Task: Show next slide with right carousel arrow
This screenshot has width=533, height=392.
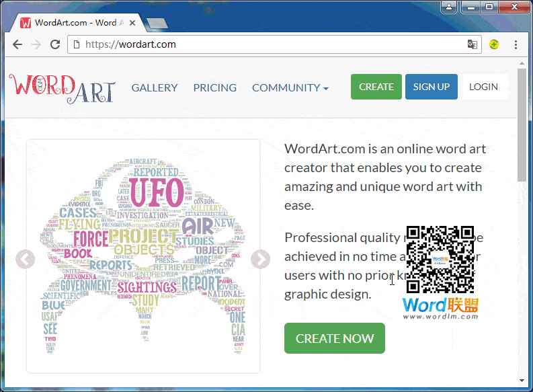Action: [x=260, y=259]
